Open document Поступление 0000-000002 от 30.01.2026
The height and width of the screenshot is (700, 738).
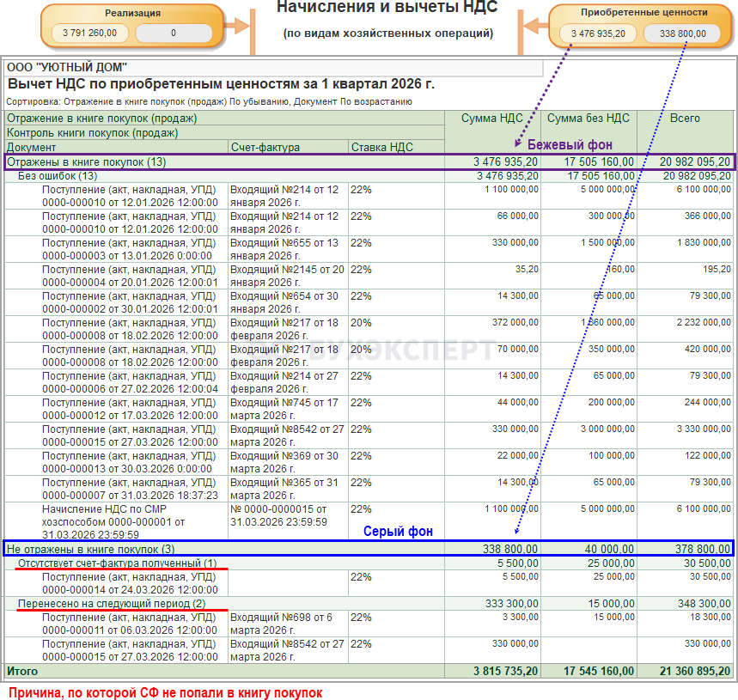tap(130, 302)
